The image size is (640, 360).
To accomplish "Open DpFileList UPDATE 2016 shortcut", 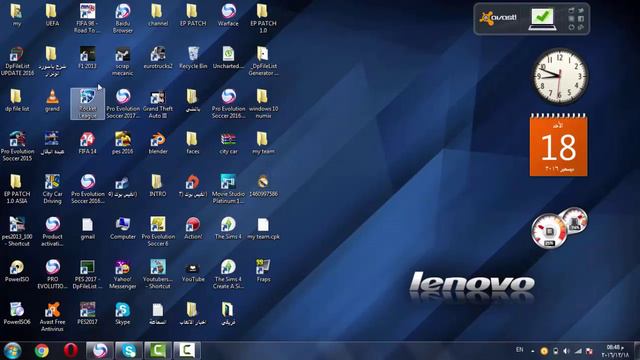I will 17,61.
